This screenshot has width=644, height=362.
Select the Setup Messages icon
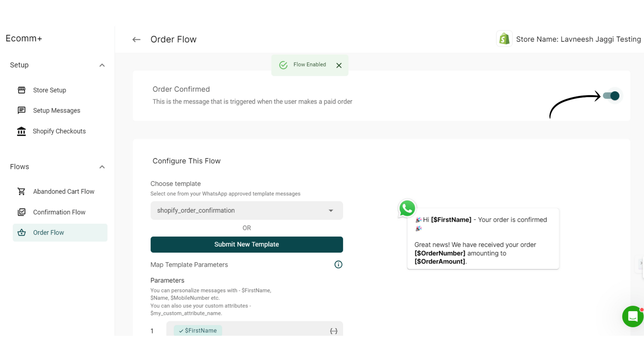(21, 110)
